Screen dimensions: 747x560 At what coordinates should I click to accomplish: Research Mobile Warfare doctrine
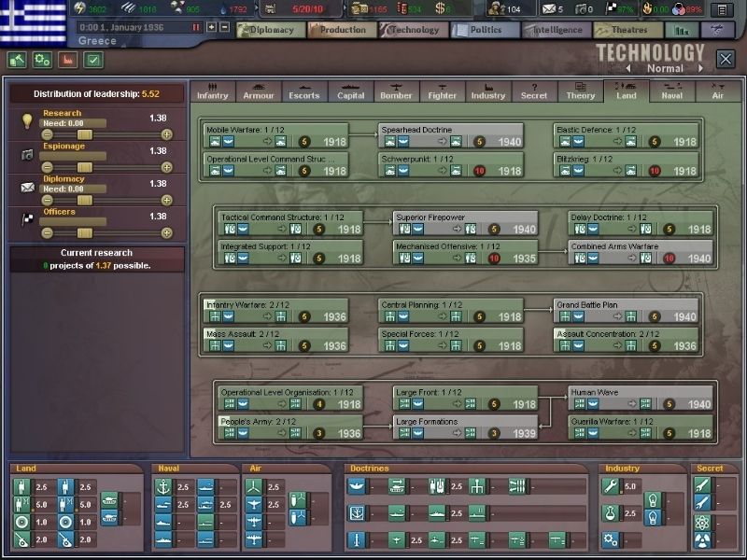coord(275,135)
